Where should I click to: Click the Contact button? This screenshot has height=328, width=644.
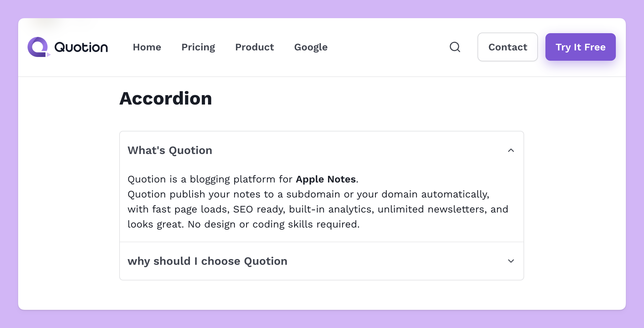(508, 47)
